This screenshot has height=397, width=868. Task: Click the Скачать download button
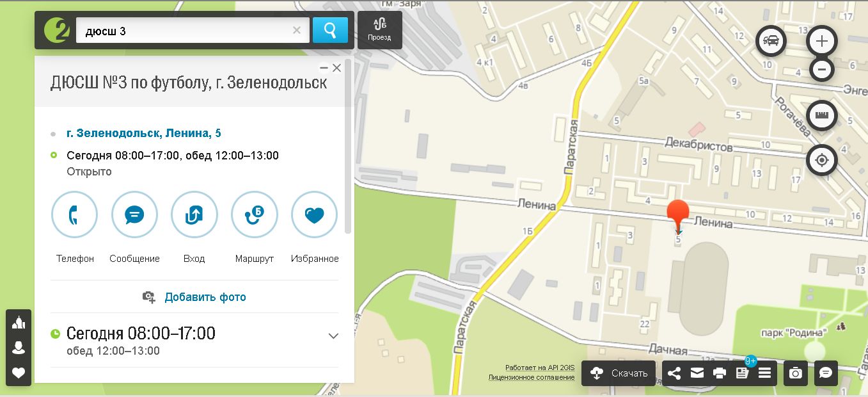tap(619, 373)
